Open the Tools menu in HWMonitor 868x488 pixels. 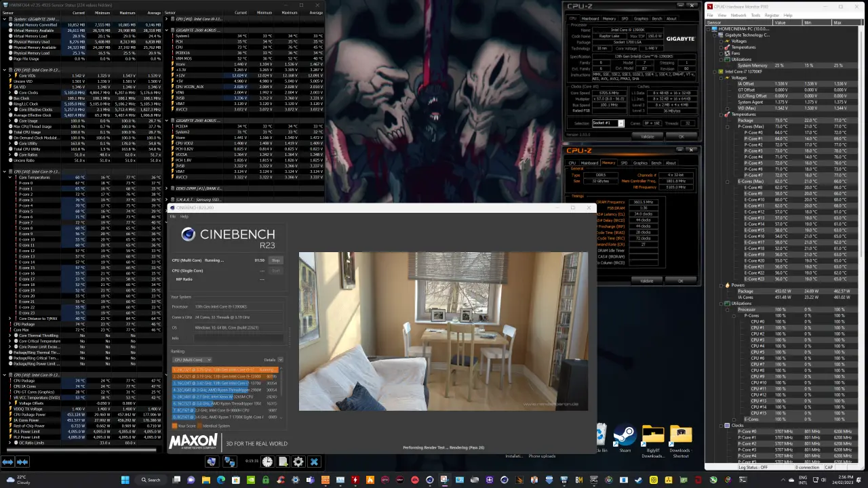click(756, 15)
